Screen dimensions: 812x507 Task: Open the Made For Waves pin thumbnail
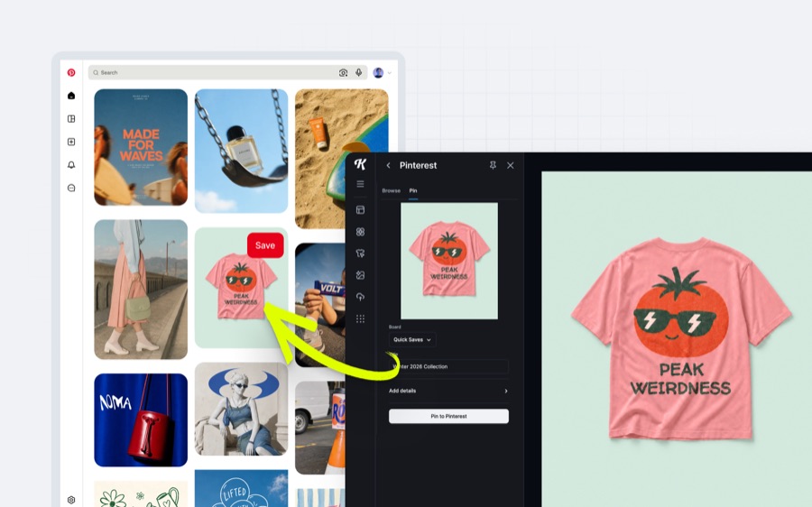(x=141, y=148)
